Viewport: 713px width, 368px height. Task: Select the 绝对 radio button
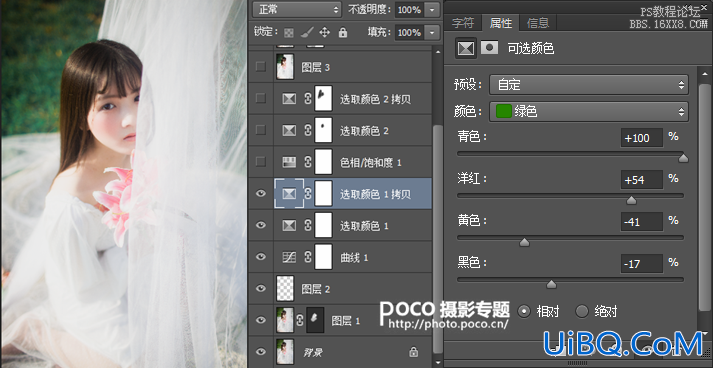pyautogui.click(x=582, y=312)
